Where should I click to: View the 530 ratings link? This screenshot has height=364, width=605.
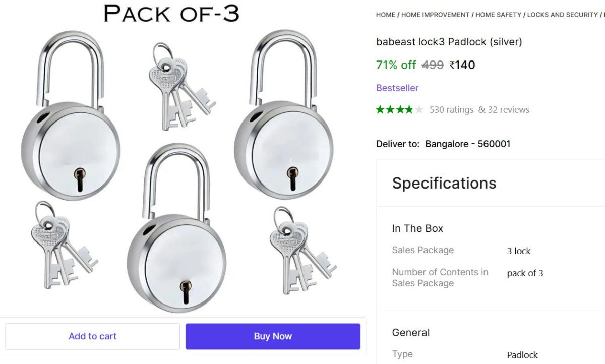(451, 110)
